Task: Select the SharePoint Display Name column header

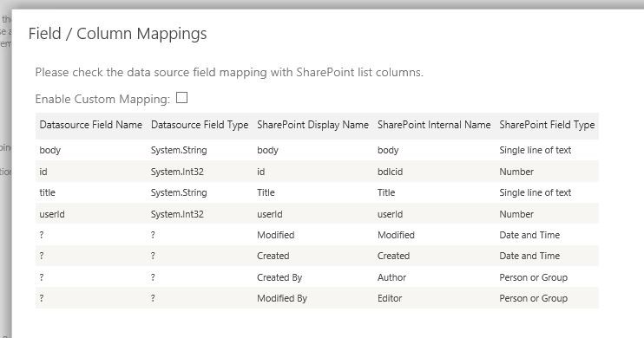Action: (312, 125)
